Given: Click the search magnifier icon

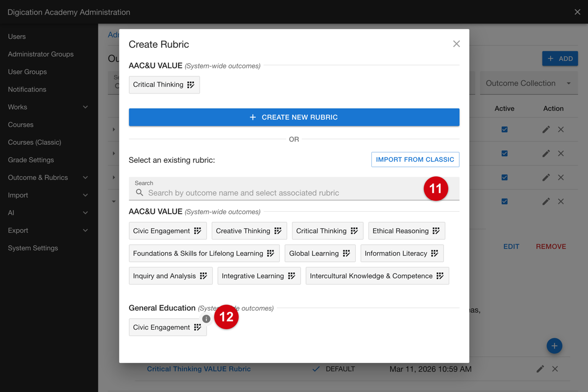Looking at the screenshot, I should coord(140,192).
